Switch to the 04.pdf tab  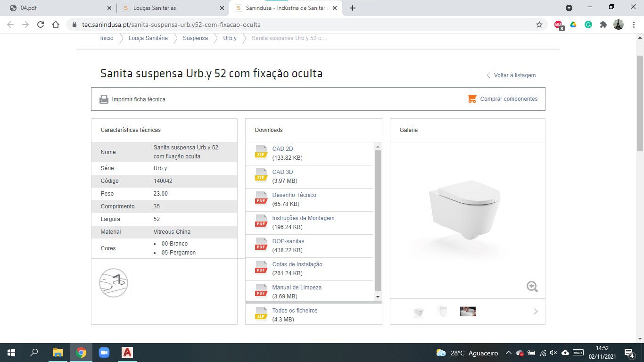[59, 8]
